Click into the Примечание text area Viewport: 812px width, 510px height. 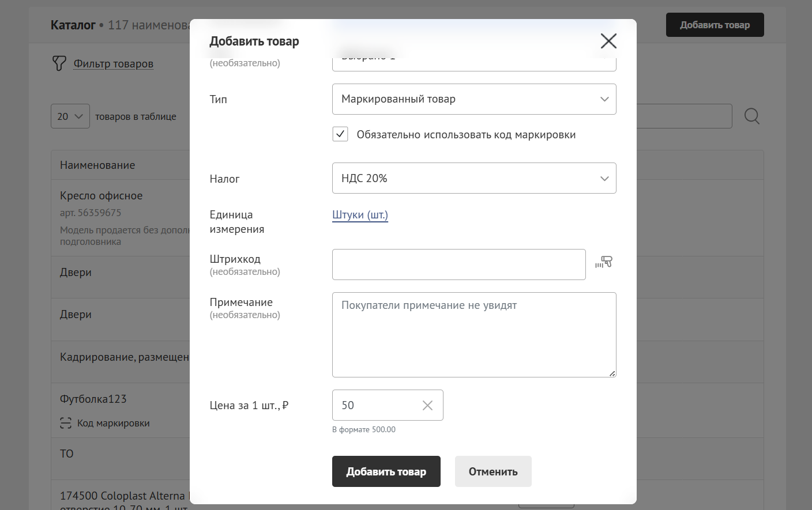click(473, 340)
